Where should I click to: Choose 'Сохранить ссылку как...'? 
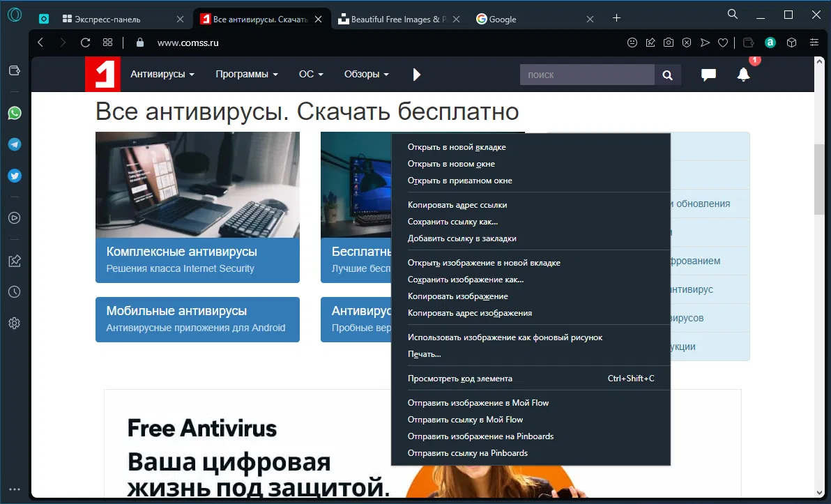531,222
